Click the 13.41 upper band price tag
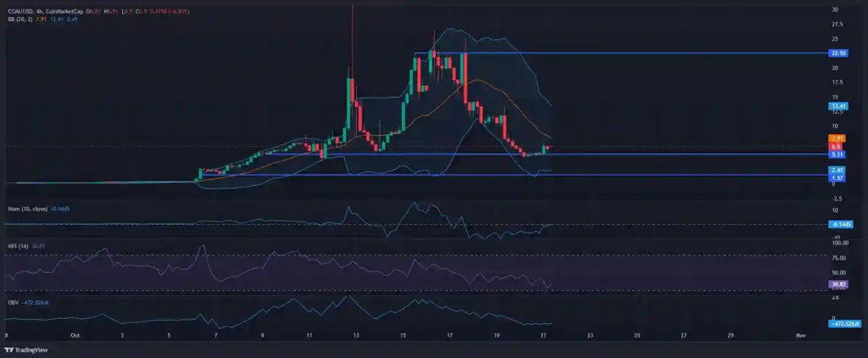Image resolution: width=868 pixels, height=358 pixels. (837, 106)
